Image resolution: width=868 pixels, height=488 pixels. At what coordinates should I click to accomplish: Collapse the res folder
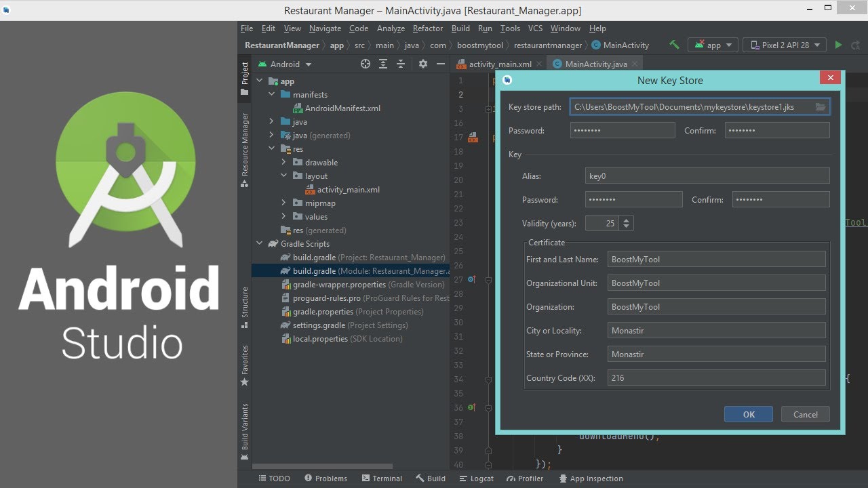271,149
